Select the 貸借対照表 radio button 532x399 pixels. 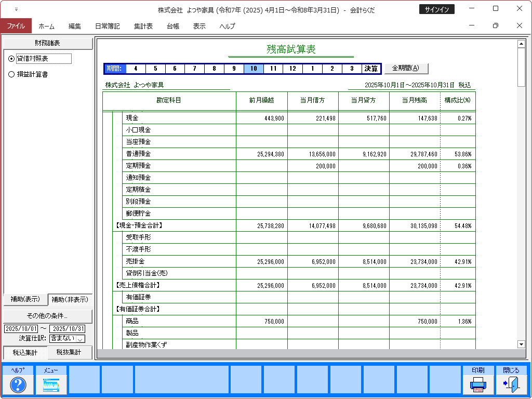[12, 59]
